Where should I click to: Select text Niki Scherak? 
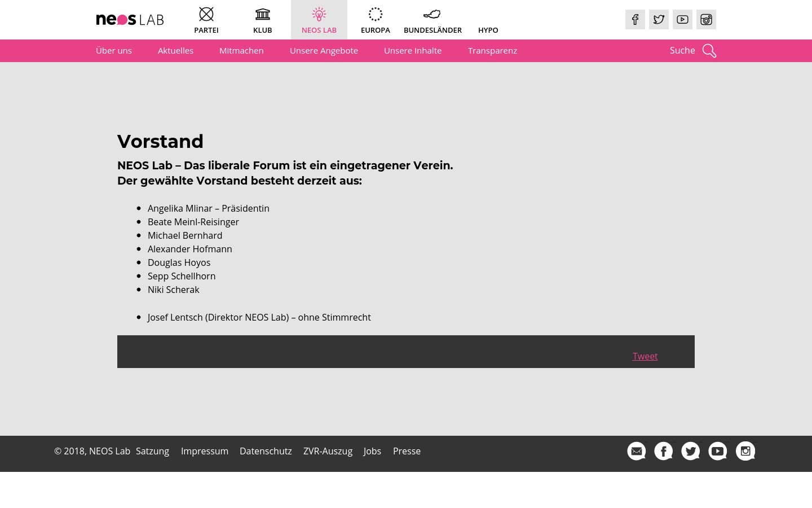(174, 290)
